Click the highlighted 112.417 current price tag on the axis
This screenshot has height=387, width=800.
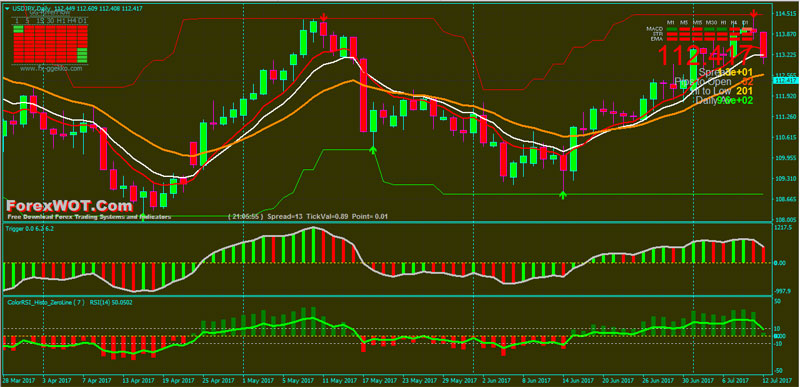[785, 80]
